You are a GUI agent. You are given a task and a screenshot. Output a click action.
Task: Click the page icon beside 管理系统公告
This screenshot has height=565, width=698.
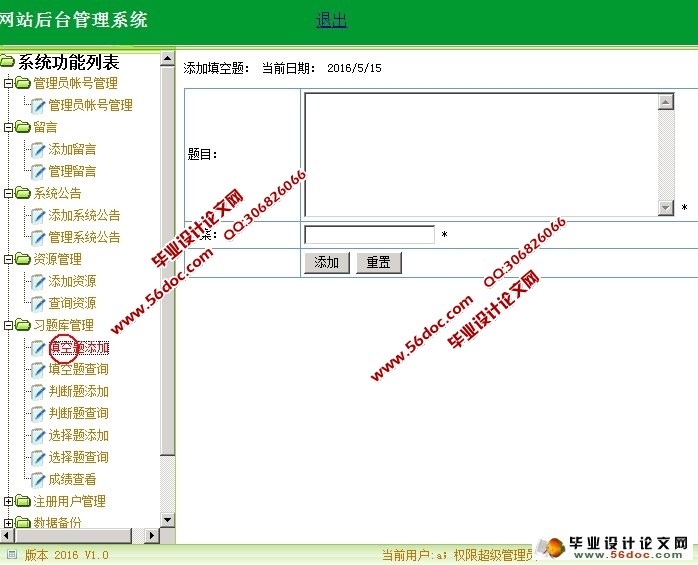tap(38, 237)
